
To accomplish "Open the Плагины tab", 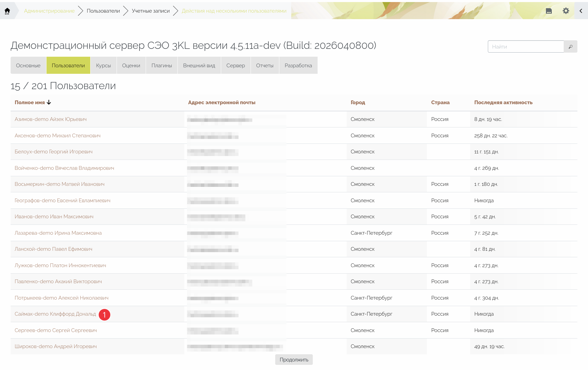I will click(x=161, y=66).
